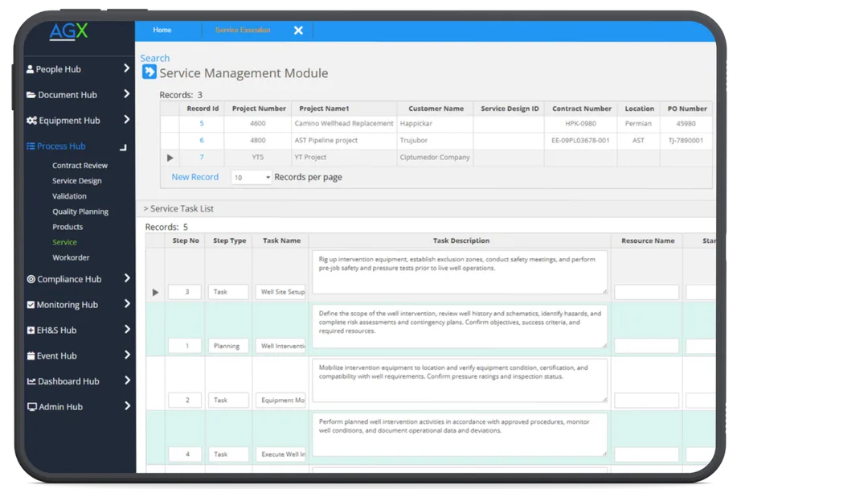Open Service Design menu item
Image resolution: width=868 pixels, height=489 pixels.
click(x=77, y=181)
